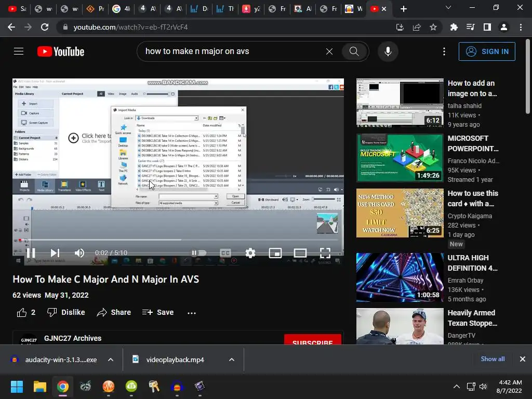Open the GJNC27 Archives channel name
This screenshot has width=532, height=399.
(x=73, y=338)
